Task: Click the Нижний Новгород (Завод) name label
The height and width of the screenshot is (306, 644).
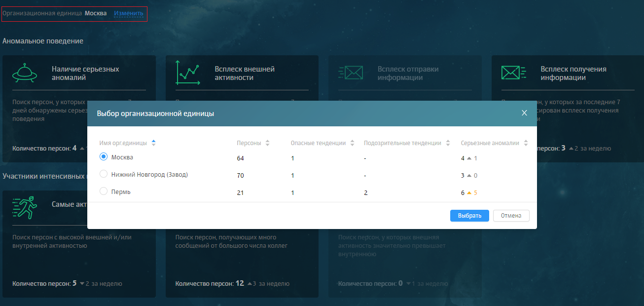Action: pos(149,174)
